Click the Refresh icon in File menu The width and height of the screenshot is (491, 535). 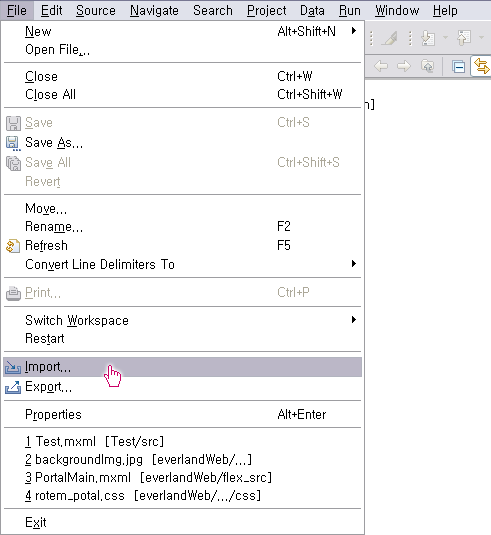click(x=13, y=246)
